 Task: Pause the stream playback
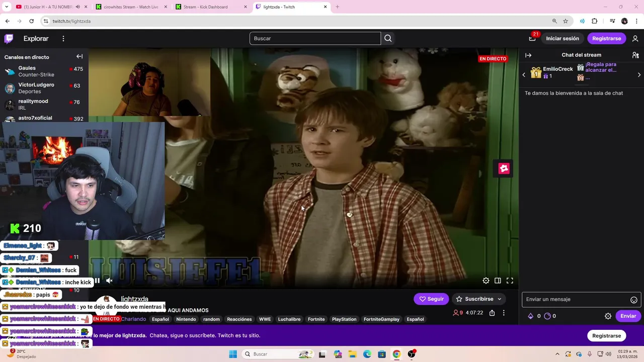pos(97,281)
